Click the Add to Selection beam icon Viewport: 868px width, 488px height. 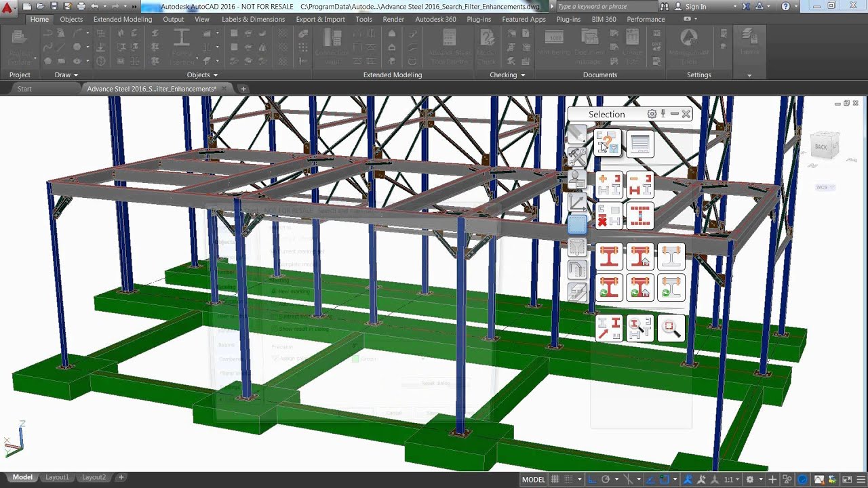point(610,184)
